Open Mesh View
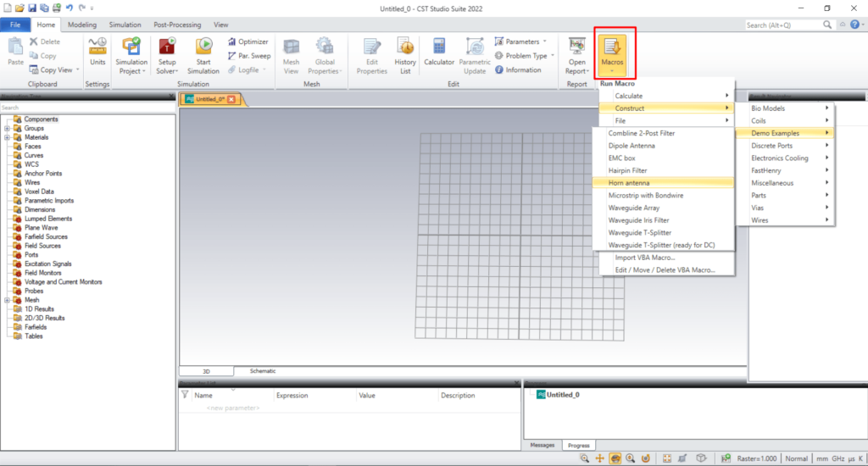Screen dimensions: 868x466 (x=292, y=55)
